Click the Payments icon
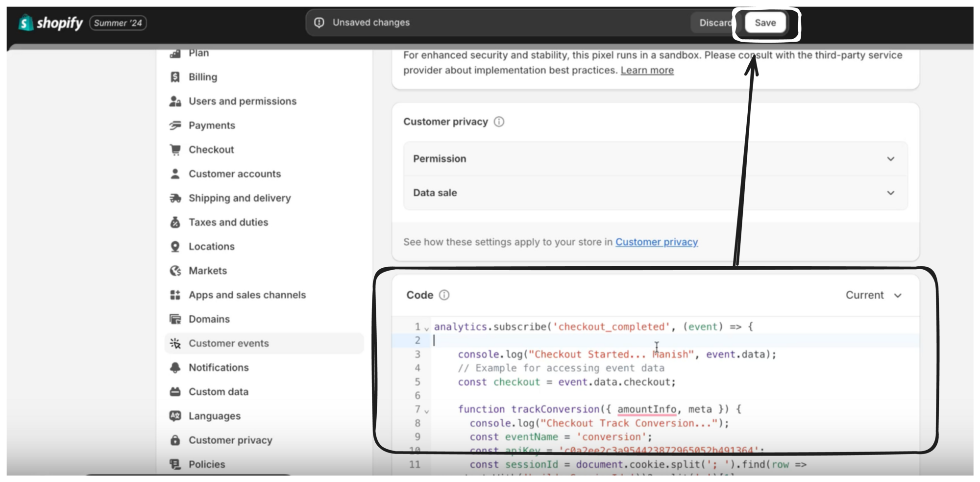Image resolution: width=980 pixels, height=482 pixels. 175,126
